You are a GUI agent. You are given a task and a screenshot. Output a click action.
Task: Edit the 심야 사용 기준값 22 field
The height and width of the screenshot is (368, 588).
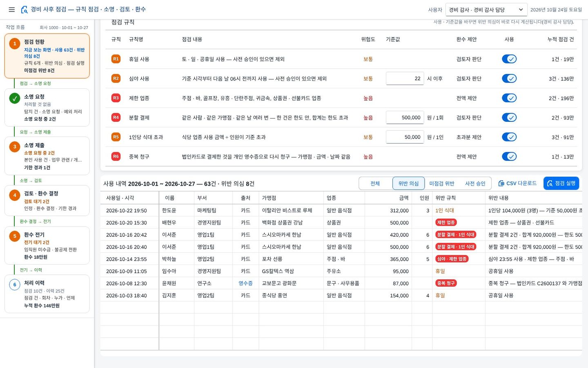click(405, 79)
